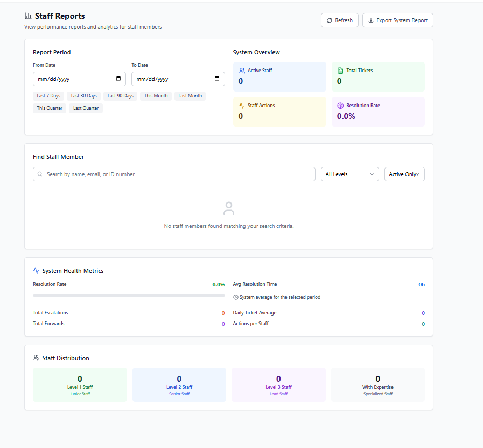Click the "System Overview" heading
Image resolution: width=483 pixels, height=448 pixels.
[x=256, y=52]
